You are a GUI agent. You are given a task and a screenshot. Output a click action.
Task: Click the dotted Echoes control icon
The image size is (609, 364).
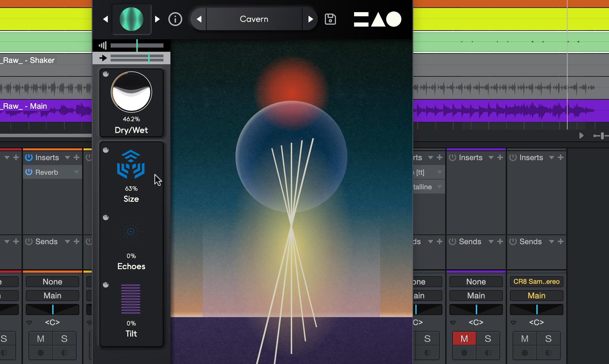point(131,231)
